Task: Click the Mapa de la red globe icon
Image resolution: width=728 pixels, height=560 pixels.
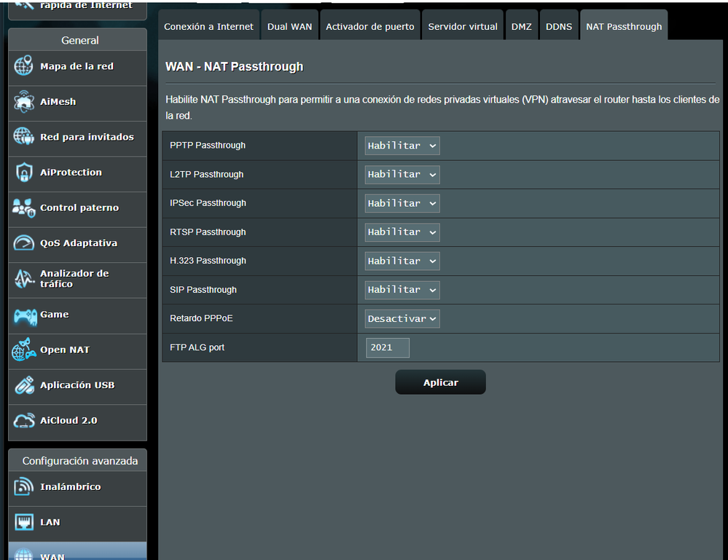Action: 23,66
